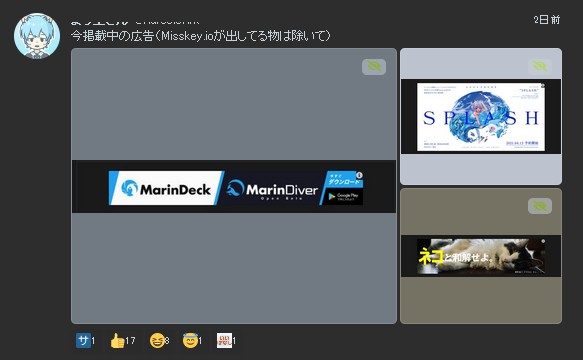
Task: Click the poster's username above the note
Action: point(99,22)
